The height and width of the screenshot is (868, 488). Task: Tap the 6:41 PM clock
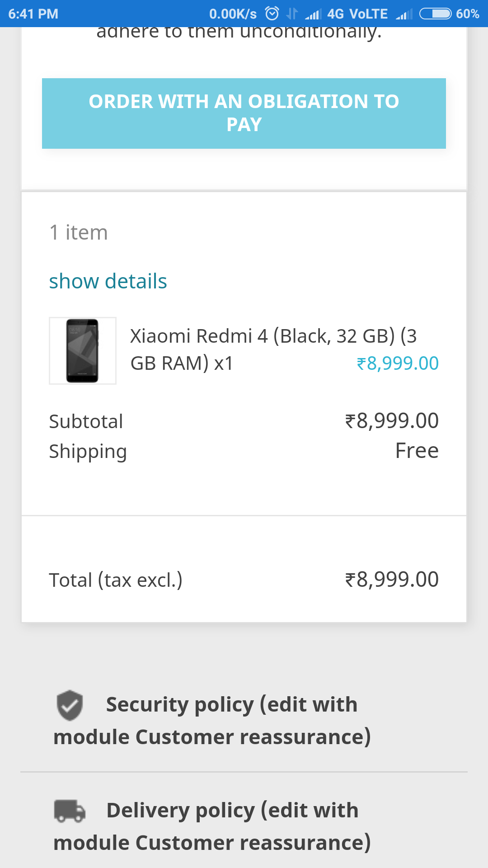click(33, 14)
